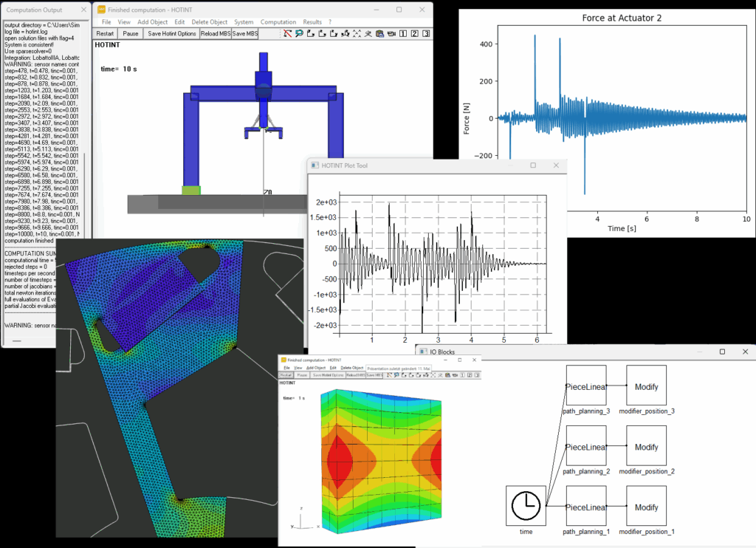This screenshot has height=548, width=756.
Task: Select the PieceLinea block named path_planning_2
Action: [585, 447]
